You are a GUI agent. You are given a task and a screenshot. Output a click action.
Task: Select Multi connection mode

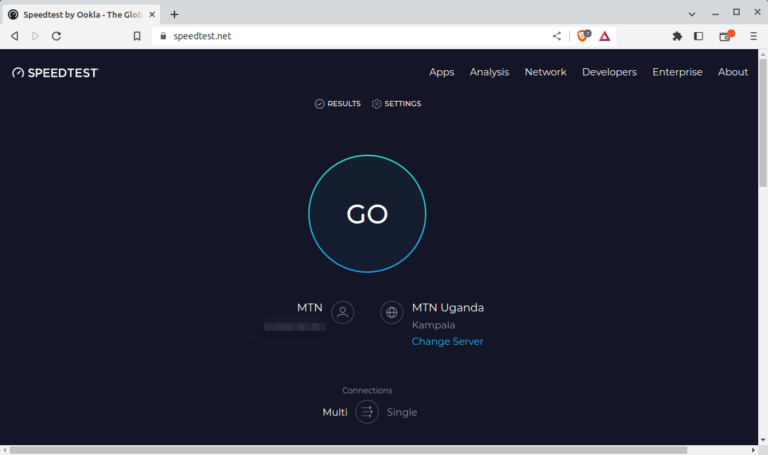[335, 412]
